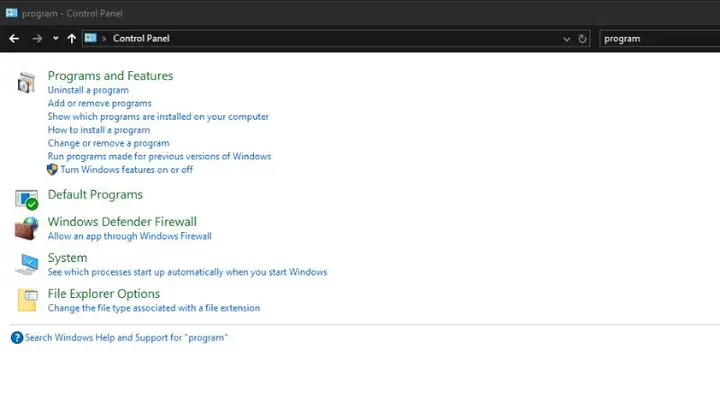Turn Windows features on or off
Image resolution: width=720 pixels, height=405 pixels.
coord(127,170)
